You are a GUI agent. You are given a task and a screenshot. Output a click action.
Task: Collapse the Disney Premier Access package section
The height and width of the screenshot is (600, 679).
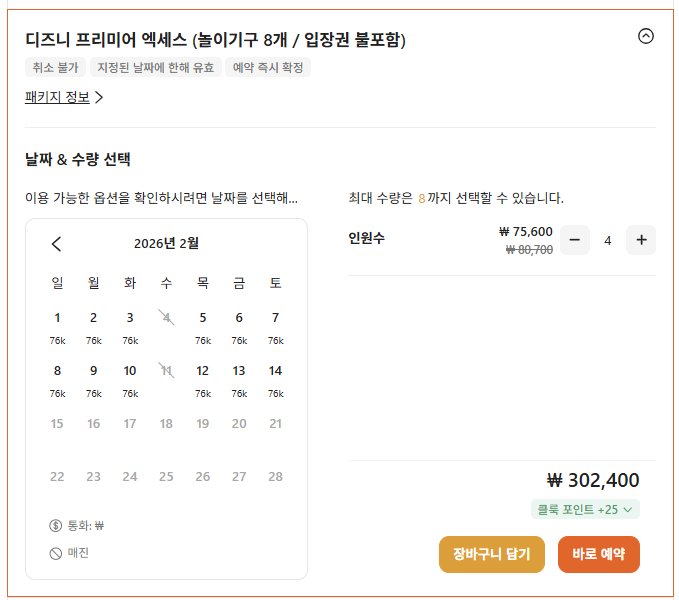(645, 36)
